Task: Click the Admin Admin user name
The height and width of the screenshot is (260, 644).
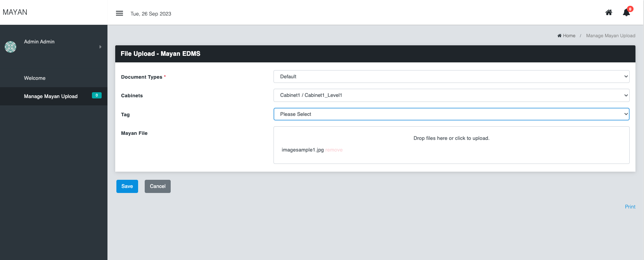Action: [x=39, y=42]
